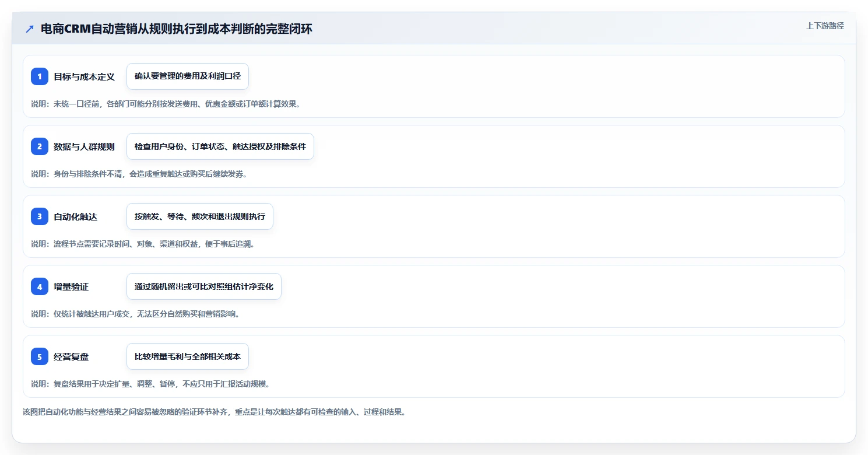This screenshot has height=455, width=868.
Task: Click the step 3 number badge
Action: (x=40, y=216)
